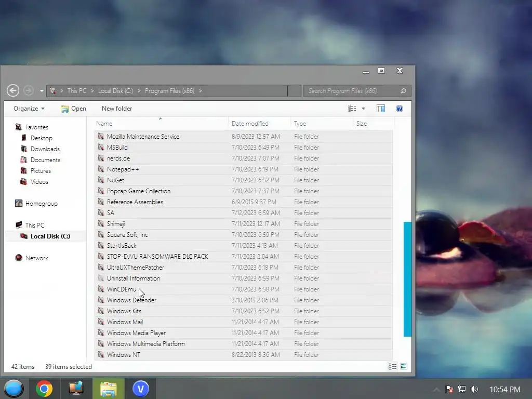
Task: Click the address bar location icon
Action: click(x=52, y=90)
